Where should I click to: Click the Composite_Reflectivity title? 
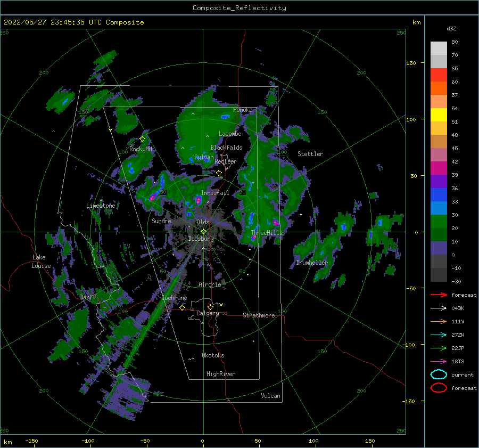click(x=240, y=8)
